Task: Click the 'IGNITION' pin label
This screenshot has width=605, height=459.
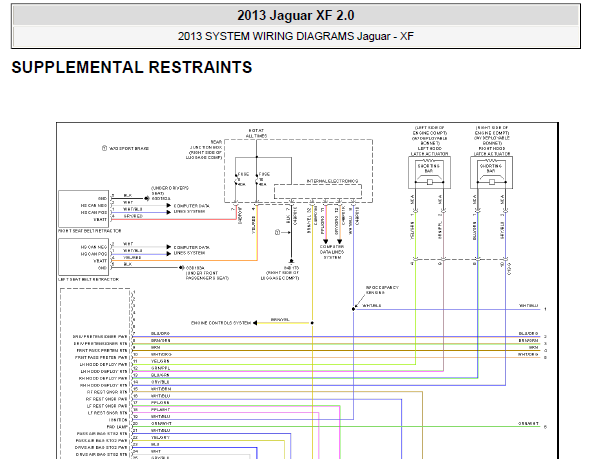Action: [x=118, y=420]
